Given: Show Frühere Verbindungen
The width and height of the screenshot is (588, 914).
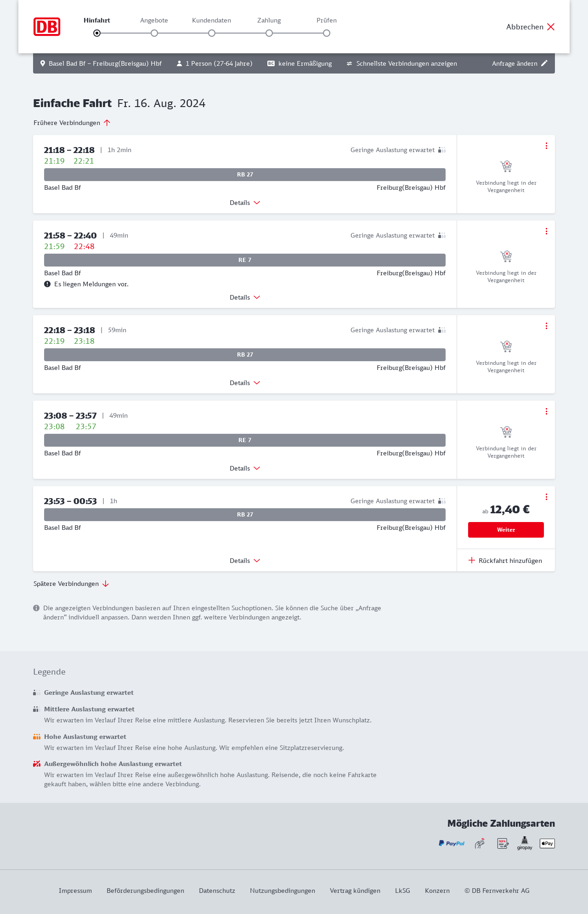Looking at the screenshot, I should [72, 123].
